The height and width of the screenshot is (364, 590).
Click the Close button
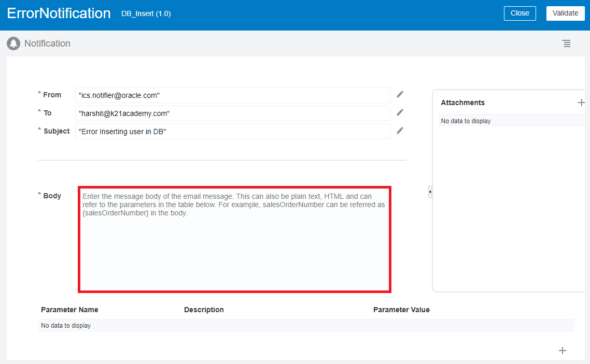tap(519, 13)
